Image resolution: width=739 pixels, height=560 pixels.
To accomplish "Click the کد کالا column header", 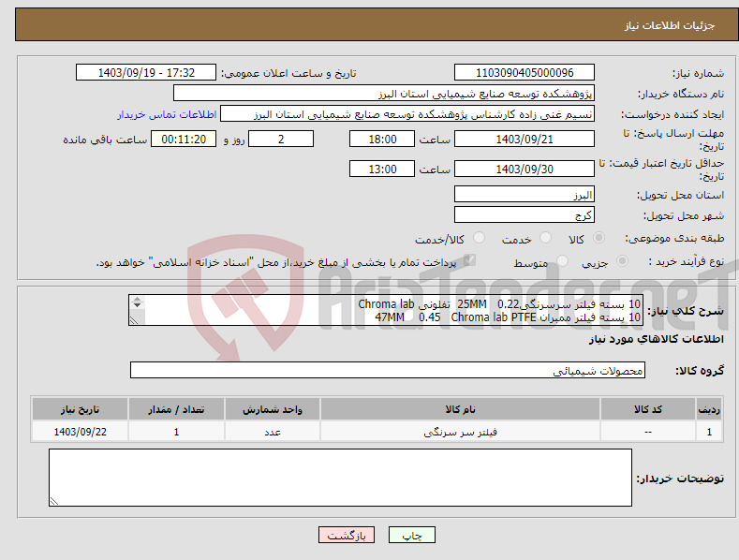I will point(648,409).
